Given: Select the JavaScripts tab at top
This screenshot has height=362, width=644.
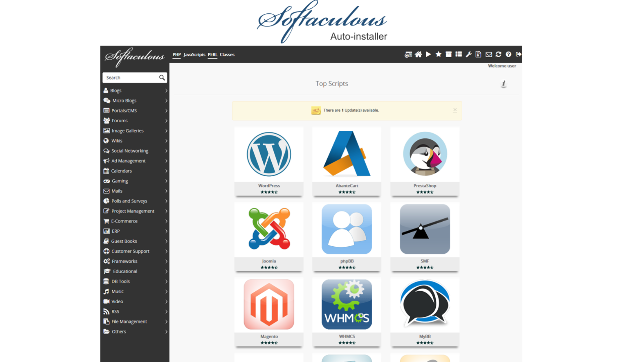Looking at the screenshot, I should pos(195,54).
